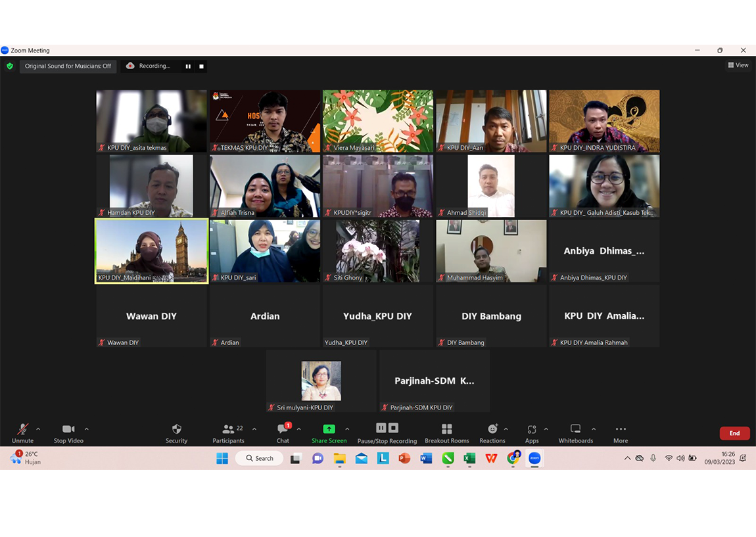Expand video options arrow beside Stop Video
The image size is (756, 537).
coord(86,429)
